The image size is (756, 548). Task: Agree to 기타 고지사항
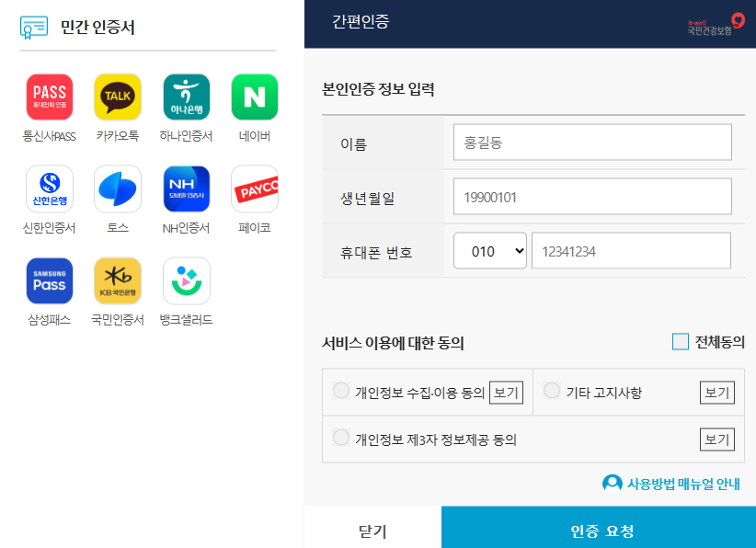coord(552,391)
